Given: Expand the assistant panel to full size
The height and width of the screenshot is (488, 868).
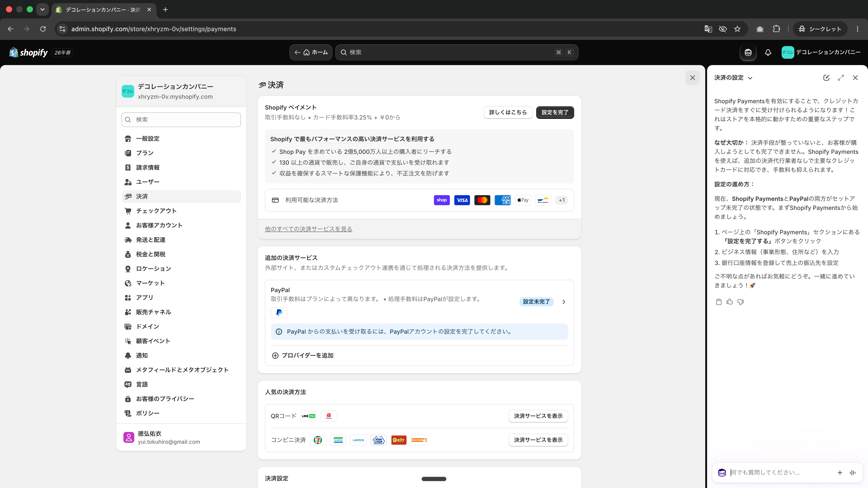Looking at the screenshot, I should pyautogui.click(x=841, y=78).
